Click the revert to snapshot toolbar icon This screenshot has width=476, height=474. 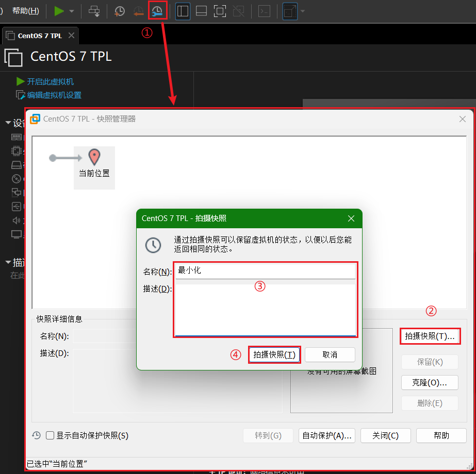(x=138, y=11)
